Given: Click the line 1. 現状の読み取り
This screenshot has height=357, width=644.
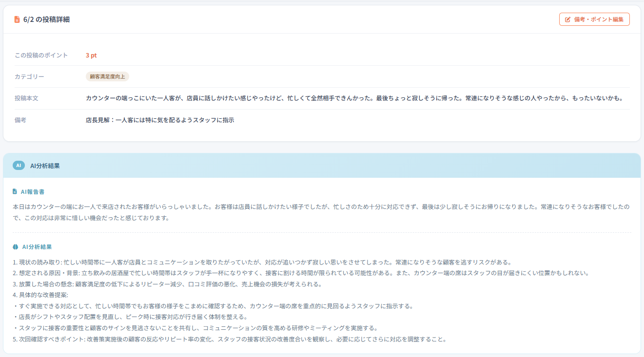Looking at the screenshot, I should point(262,262).
